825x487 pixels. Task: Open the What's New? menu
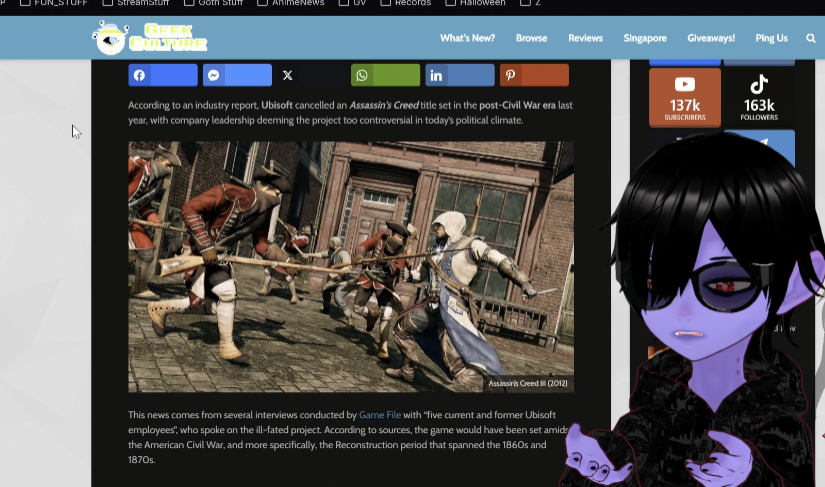point(467,38)
